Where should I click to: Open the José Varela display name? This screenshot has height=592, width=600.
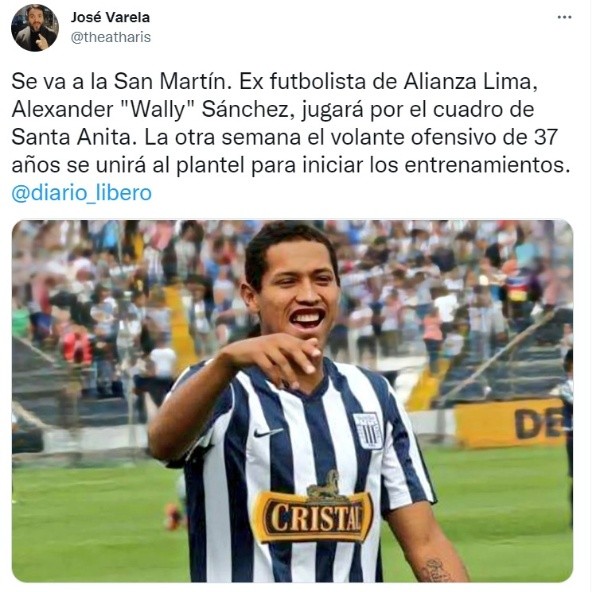[x=110, y=17]
